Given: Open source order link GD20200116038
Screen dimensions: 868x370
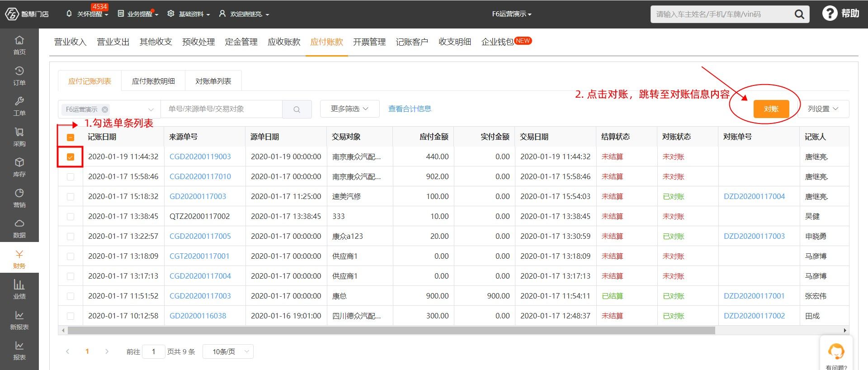Looking at the screenshot, I should [198, 316].
